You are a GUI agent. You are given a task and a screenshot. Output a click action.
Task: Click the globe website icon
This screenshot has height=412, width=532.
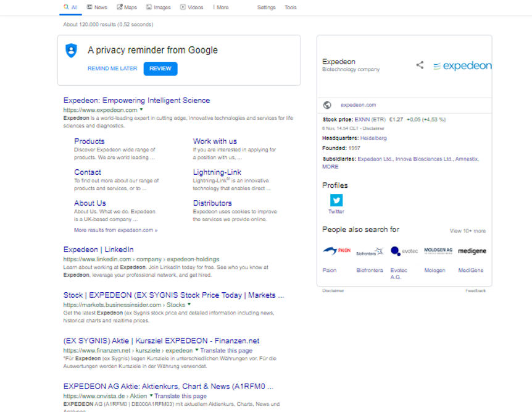coord(327,105)
